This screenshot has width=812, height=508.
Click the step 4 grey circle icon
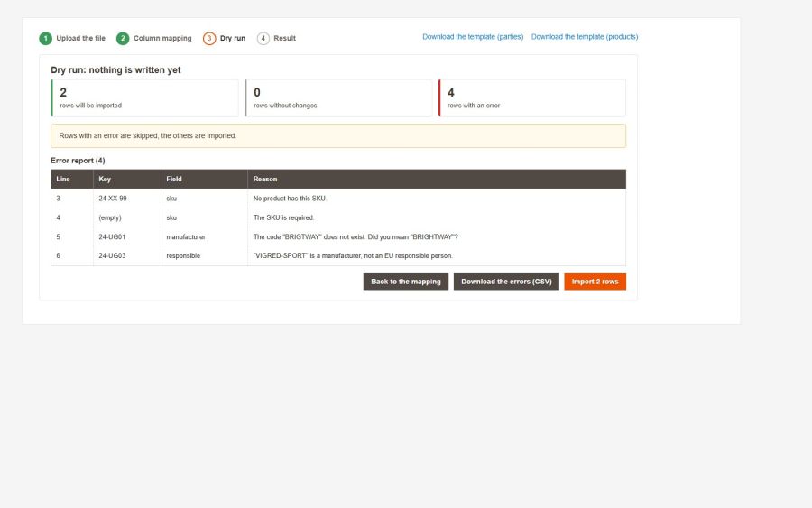pyautogui.click(x=263, y=38)
